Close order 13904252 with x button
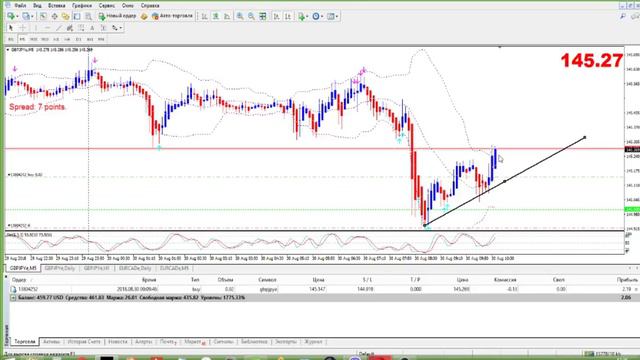640x360 pixels. click(637, 289)
